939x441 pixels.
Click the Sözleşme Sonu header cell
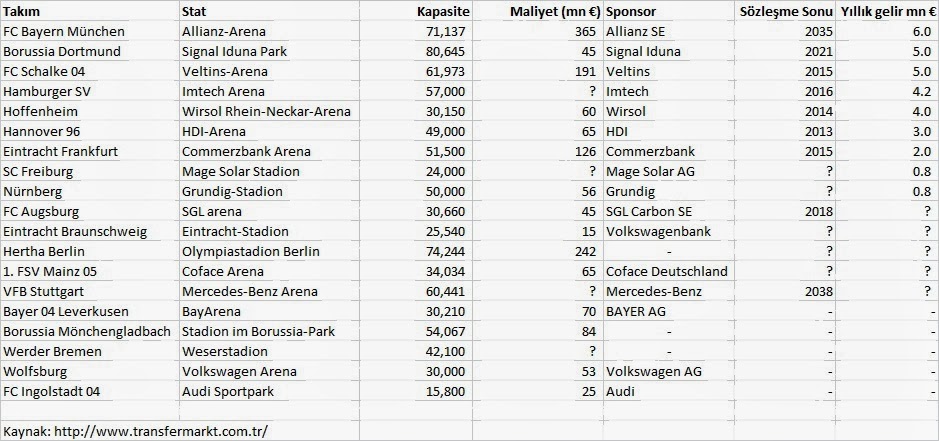pyautogui.click(x=785, y=11)
